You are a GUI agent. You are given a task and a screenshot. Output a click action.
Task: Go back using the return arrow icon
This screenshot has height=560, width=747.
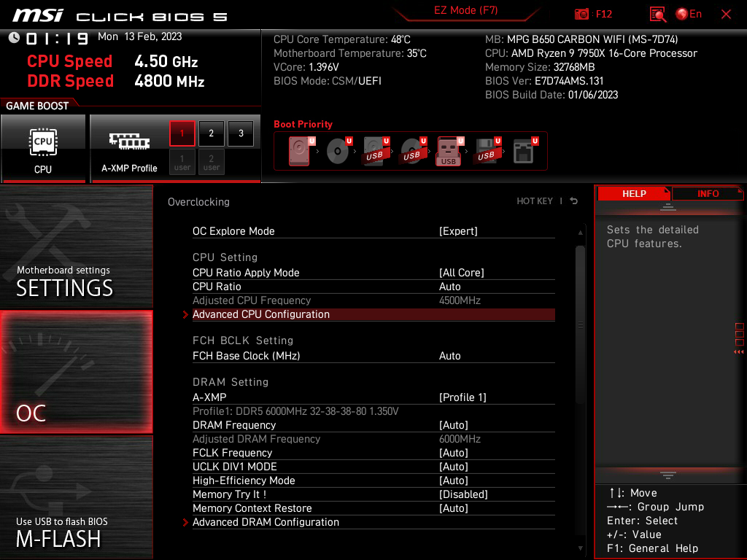click(x=573, y=201)
